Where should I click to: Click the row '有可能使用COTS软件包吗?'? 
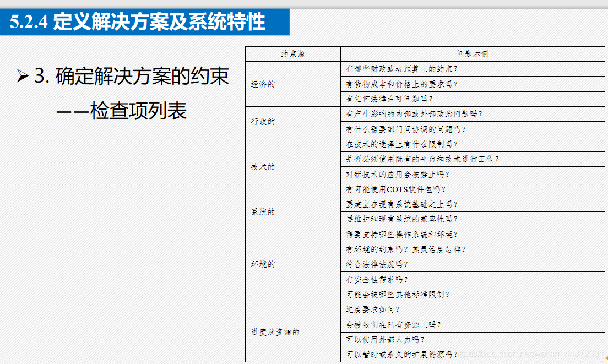473,189
